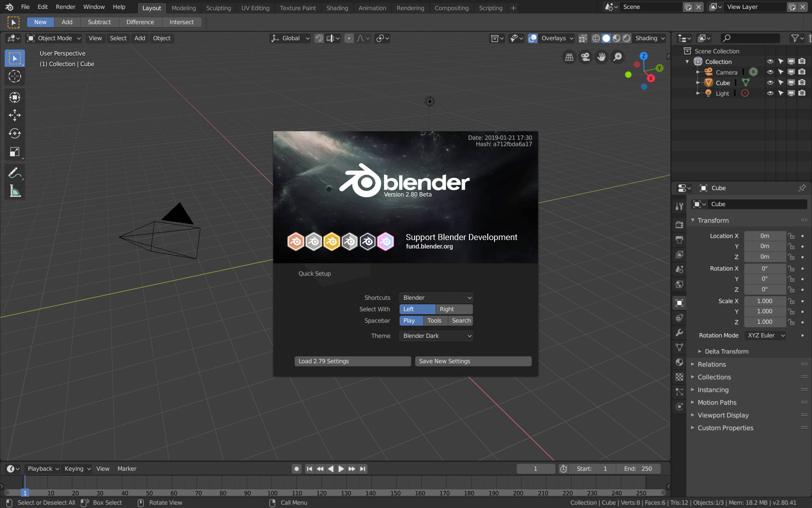
Task: Click the End frame 250 field
Action: [638, 469]
